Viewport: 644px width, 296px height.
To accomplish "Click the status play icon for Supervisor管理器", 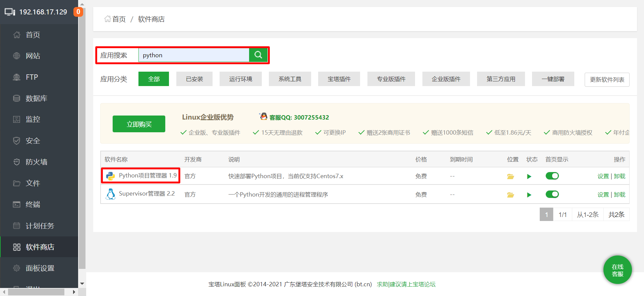I will click(529, 195).
